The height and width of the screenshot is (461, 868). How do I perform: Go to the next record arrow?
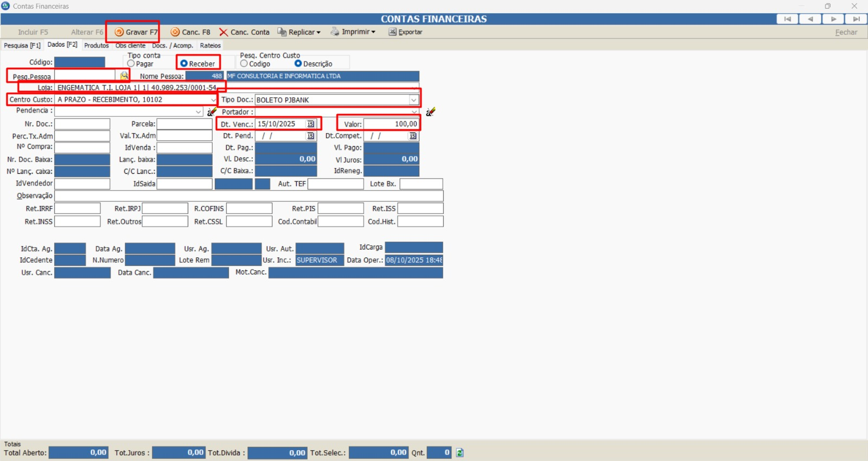[x=833, y=19]
